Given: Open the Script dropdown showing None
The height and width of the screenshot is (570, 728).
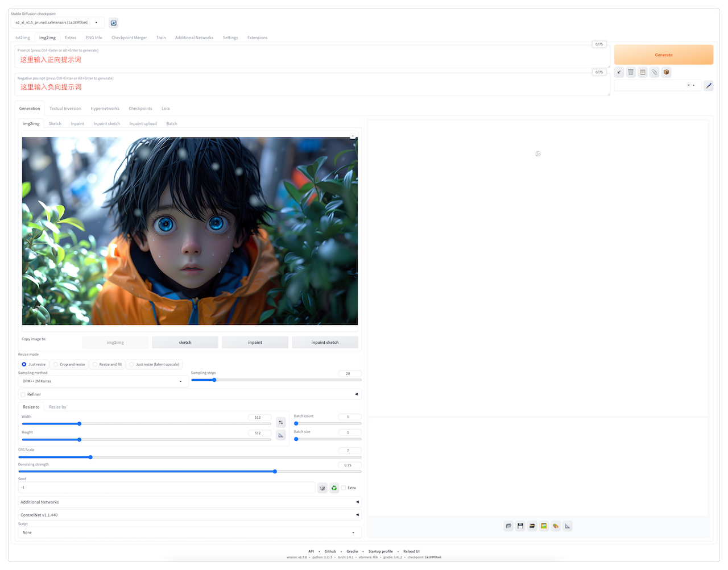Looking at the screenshot, I should (190, 532).
